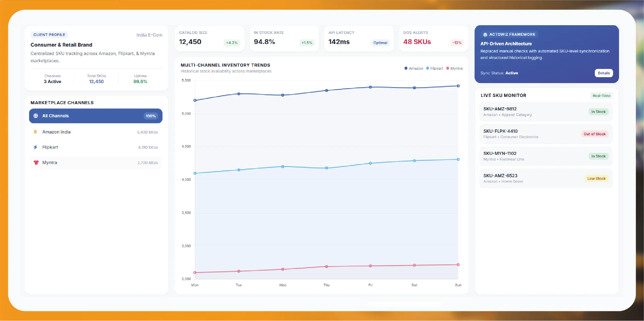This screenshot has height=321, width=644.
Task: Open the Details button in framework card
Action: [604, 73]
